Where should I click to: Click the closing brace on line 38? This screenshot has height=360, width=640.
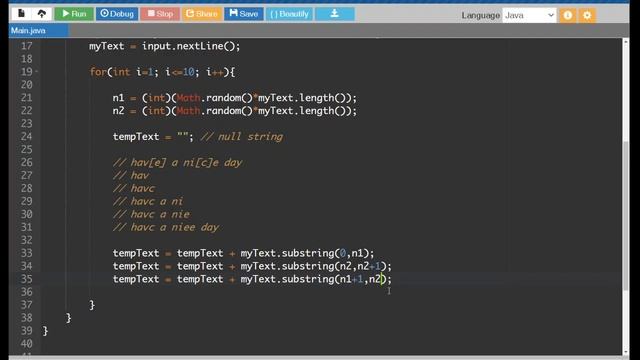(x=69, y=318)
